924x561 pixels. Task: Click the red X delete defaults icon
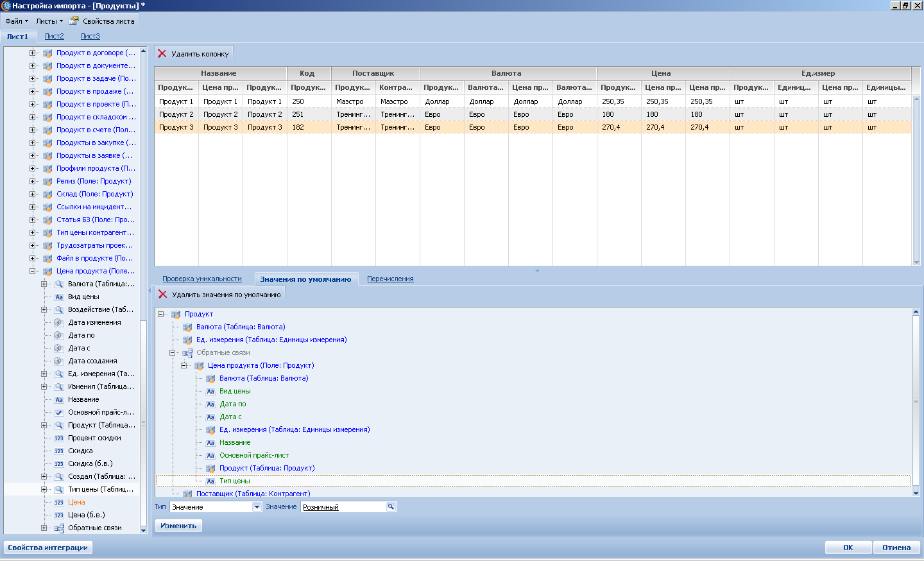pyautogui.click(x=163, y=295)
